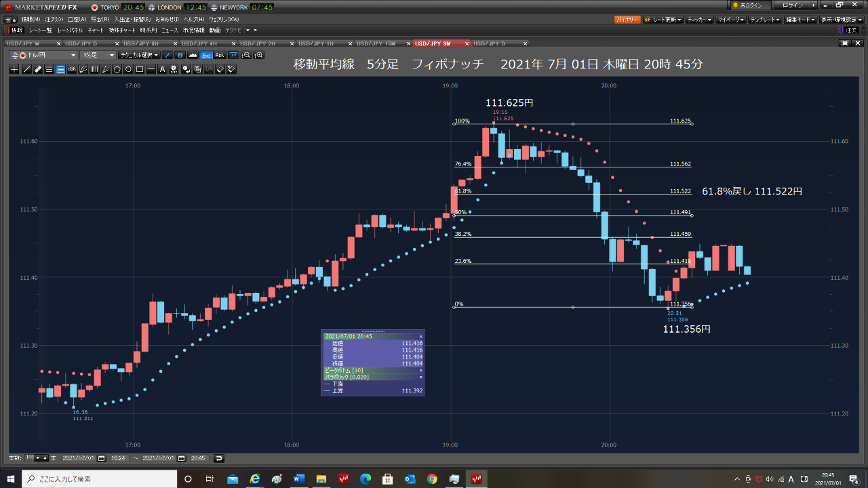Screen dimensions: 868x488
Task: Select the ellipse drawing tool
Action: [x=128, y=69]
